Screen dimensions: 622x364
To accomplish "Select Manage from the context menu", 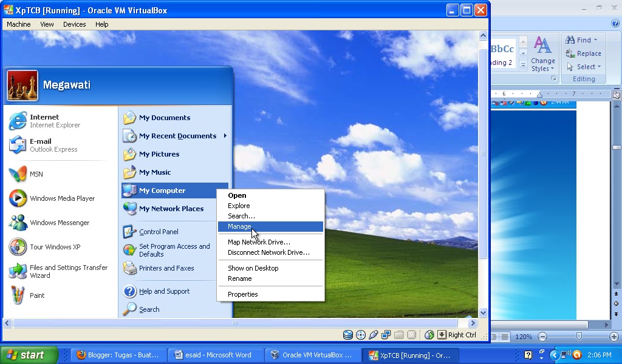I will click(x=239, y=226).
